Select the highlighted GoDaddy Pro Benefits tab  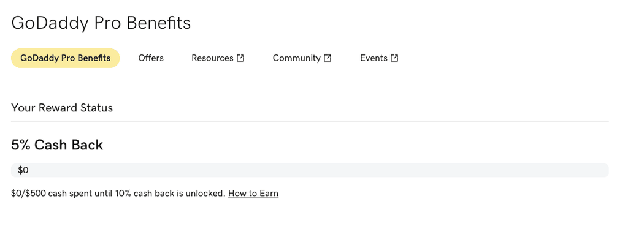click(x=65, y=58)
